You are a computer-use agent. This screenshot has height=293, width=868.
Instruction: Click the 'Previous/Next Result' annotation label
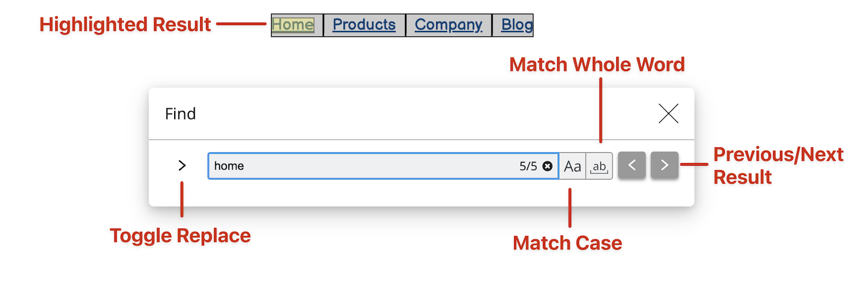pyautogui.click(x=778, y=165)
